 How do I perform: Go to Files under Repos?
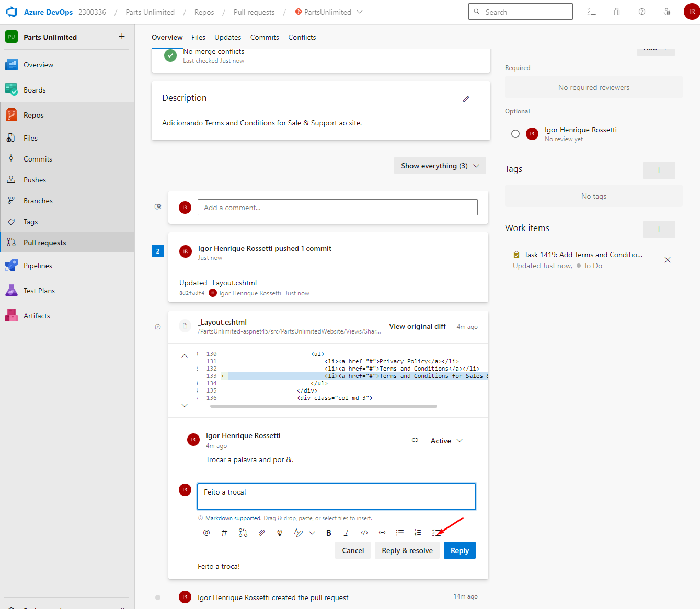tap(67, 138)
